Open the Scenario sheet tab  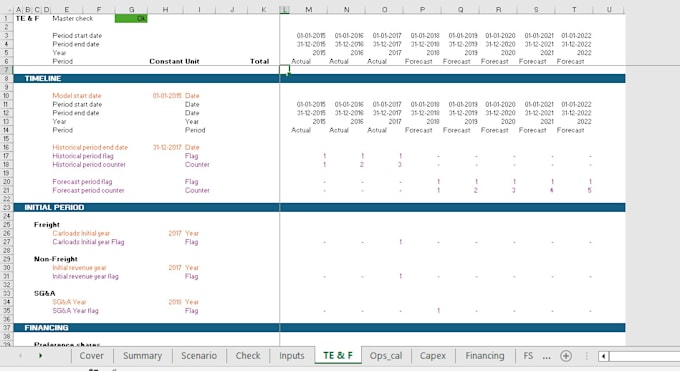coord(199,355)
